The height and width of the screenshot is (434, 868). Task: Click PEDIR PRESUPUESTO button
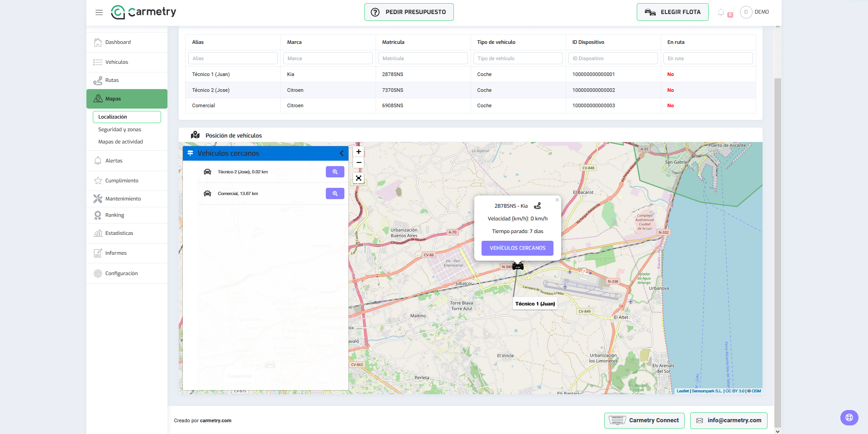409,12
